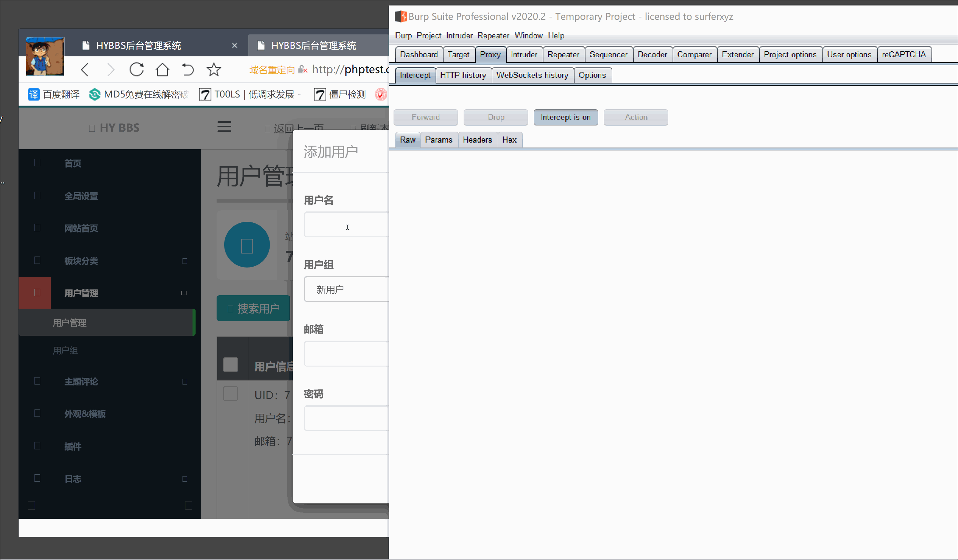This screenshot has height=560, width=958.
Task: Toggle Intercept is on button
Action: point(566,117)
